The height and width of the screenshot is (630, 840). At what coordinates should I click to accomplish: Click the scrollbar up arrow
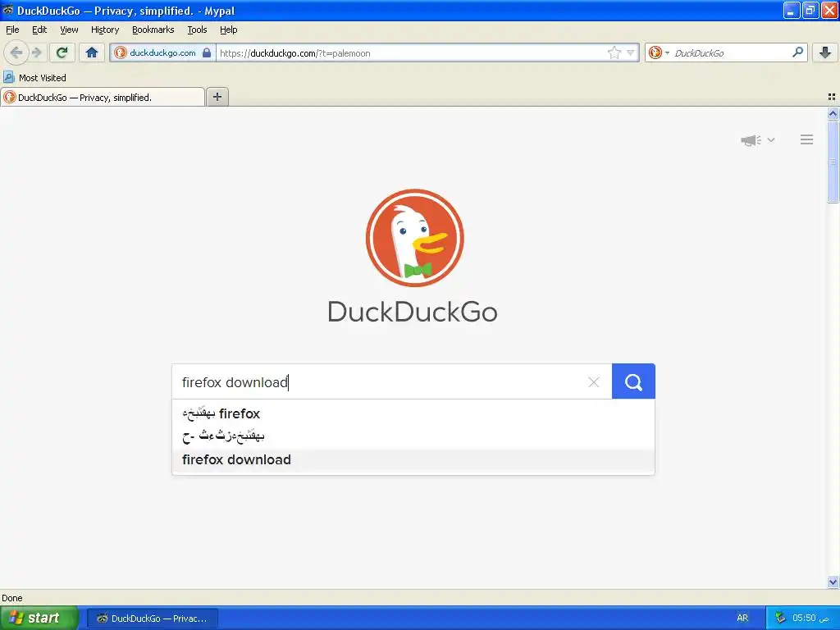[x=833, y=113]
